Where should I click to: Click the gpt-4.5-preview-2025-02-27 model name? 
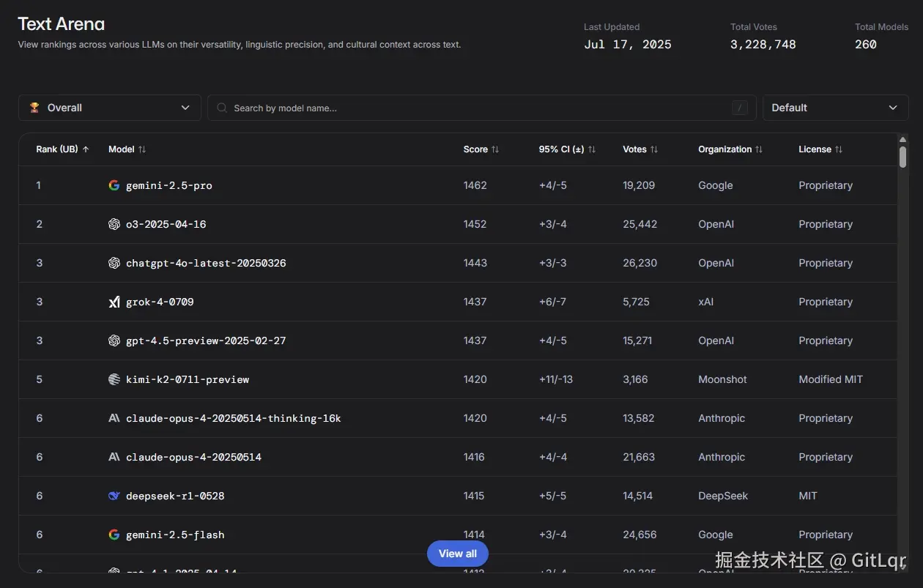pyautogui.click(x=206, y=341)
